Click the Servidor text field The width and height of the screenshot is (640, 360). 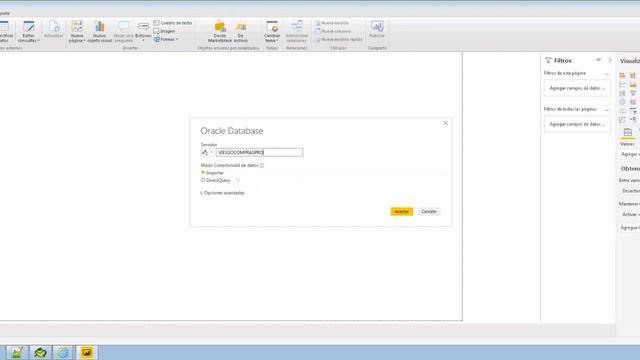click(260, 152)
